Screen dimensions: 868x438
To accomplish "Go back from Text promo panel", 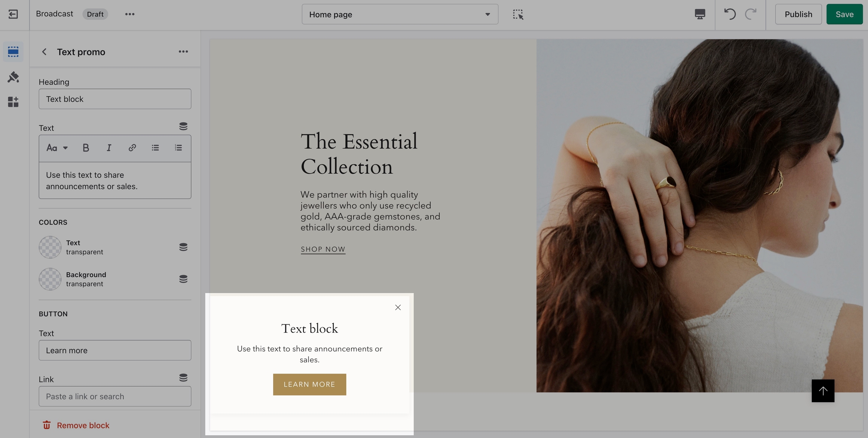I will click(x=44, y=52).
